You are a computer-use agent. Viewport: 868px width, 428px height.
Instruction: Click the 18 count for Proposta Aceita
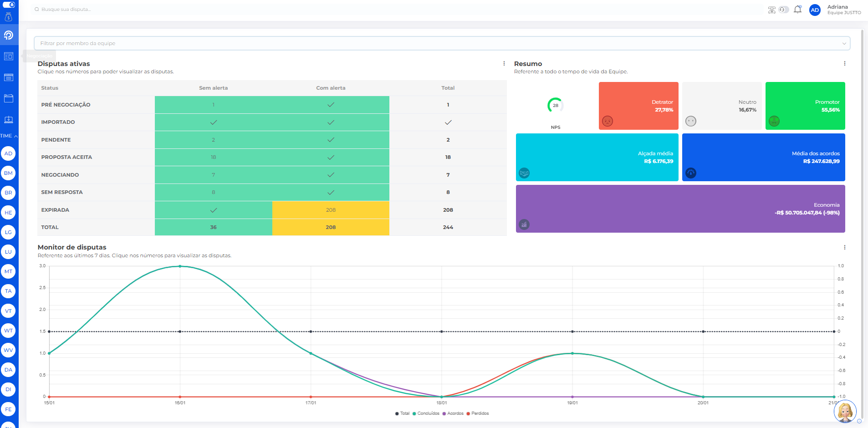[213, 157]
